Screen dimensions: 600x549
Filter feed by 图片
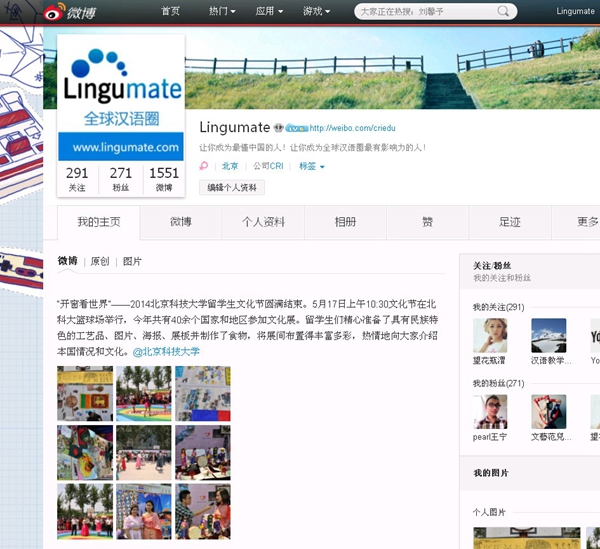[x=132, y=261]
